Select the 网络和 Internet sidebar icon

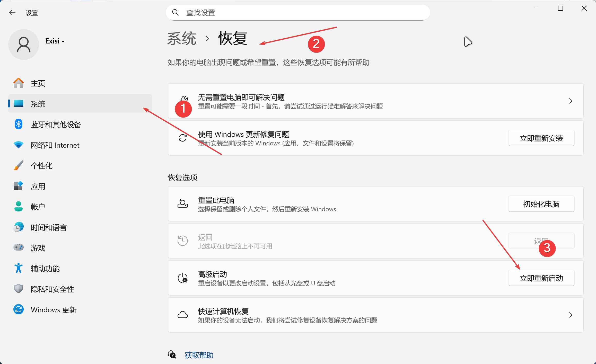click(x=18, y=145)
